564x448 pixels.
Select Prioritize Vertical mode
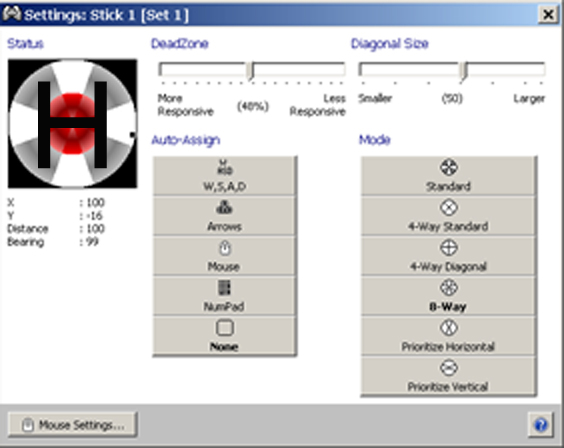point(449,376)
